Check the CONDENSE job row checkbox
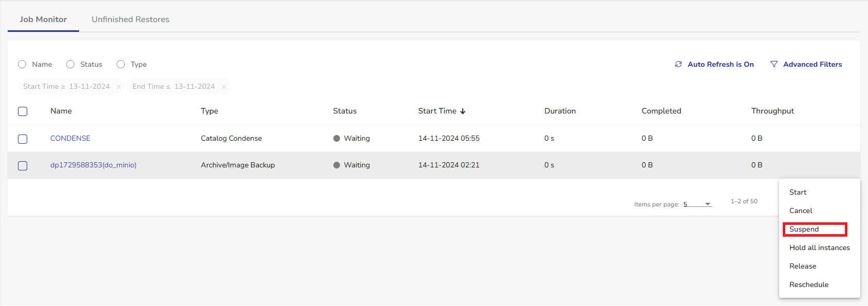The image size is (868, 306). (23, 139)
